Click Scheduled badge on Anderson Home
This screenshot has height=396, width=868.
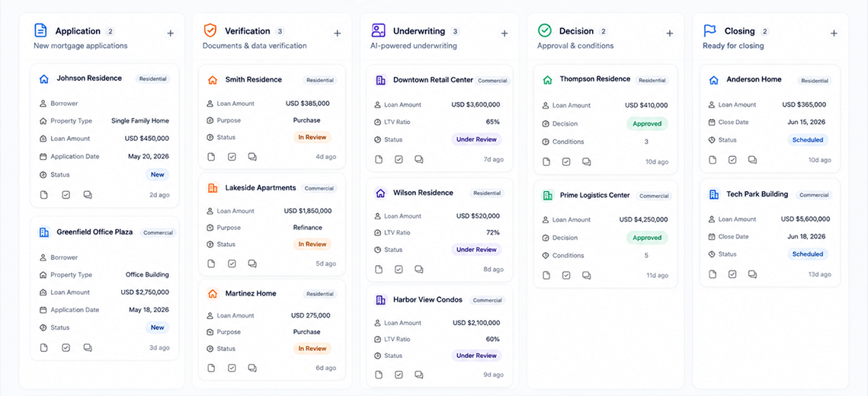pos(808,139)
